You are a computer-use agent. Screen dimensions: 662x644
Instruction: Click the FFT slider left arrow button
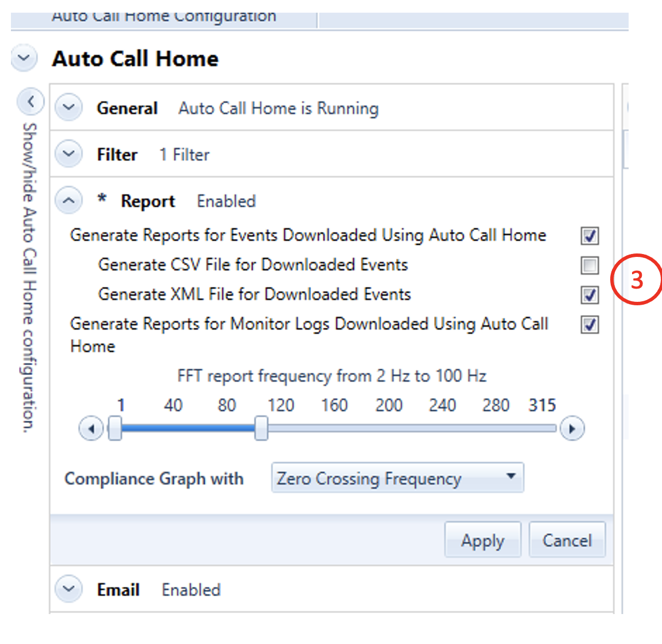[90, 429]
